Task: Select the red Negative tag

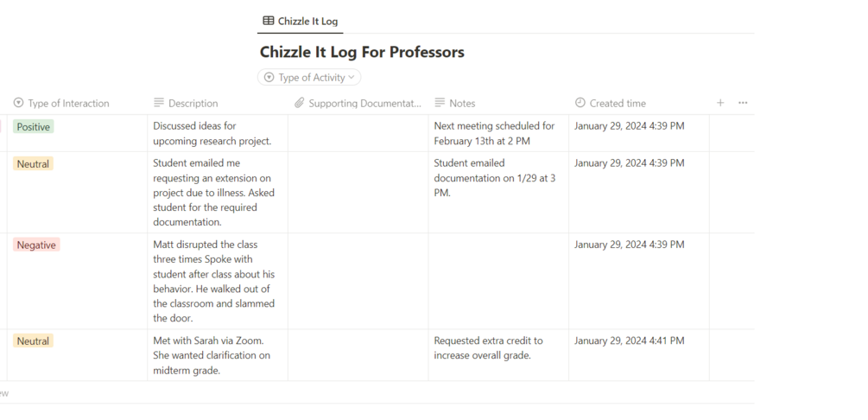Action: coord(36,245)
